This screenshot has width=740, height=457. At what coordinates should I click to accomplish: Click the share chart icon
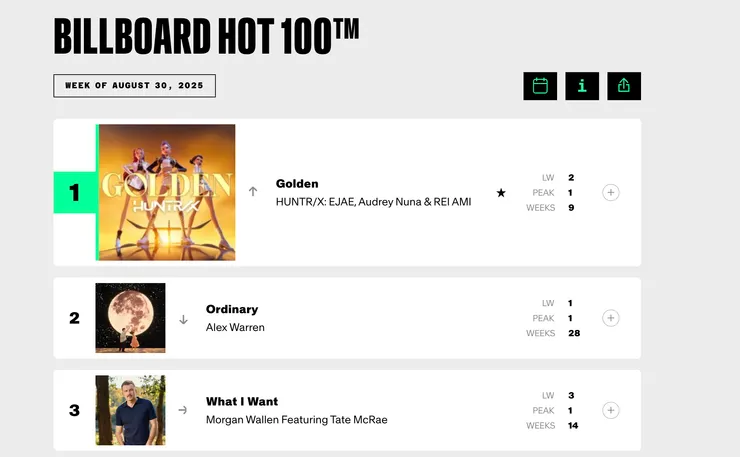click(x=624, y=86)
